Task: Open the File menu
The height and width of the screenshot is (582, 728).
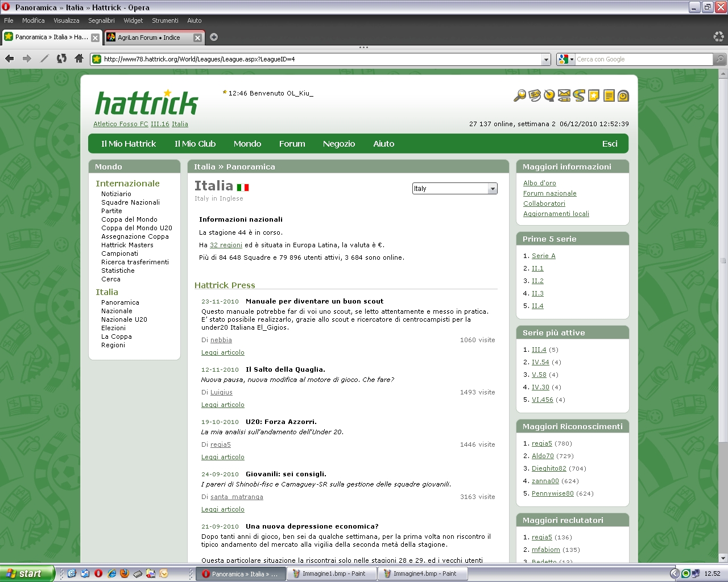Action: pyautogui.click(x=9, y=20)
